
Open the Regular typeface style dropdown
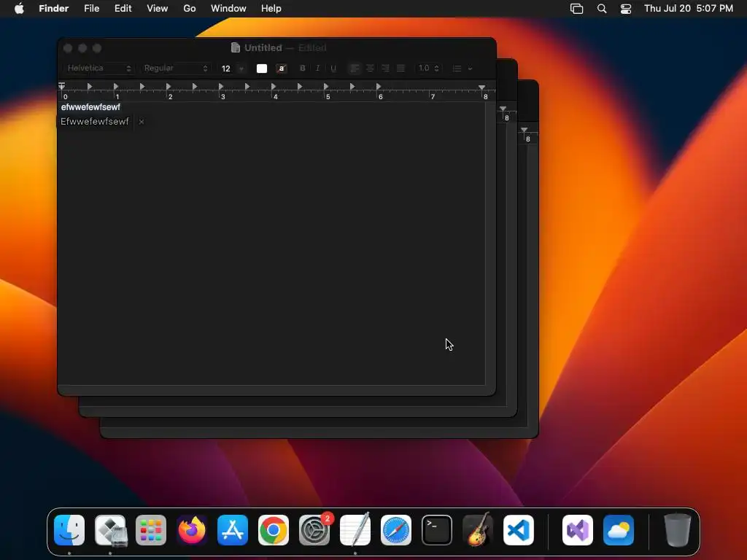tap(176, 68)
